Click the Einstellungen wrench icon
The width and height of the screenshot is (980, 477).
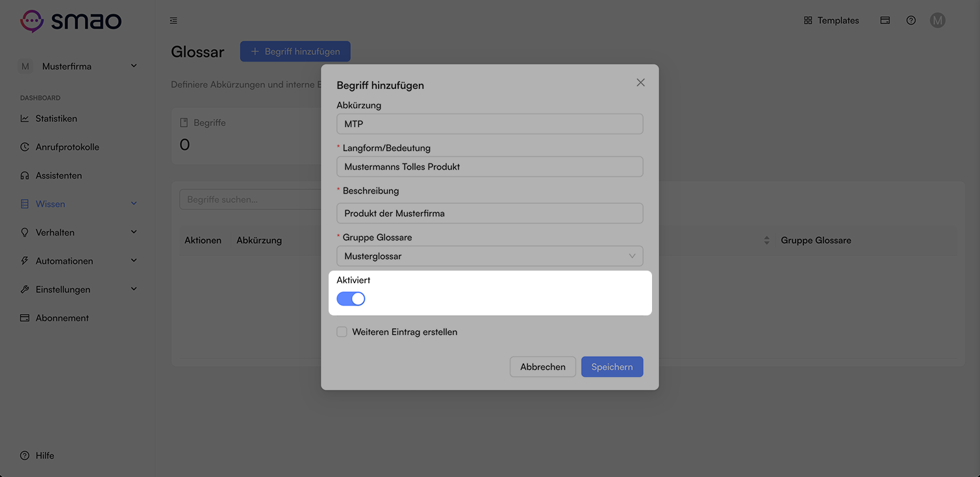pos(25,289)
